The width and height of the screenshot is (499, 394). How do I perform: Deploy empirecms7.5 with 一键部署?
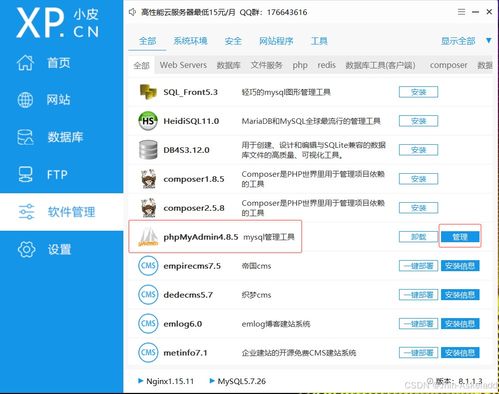[418, 266]
